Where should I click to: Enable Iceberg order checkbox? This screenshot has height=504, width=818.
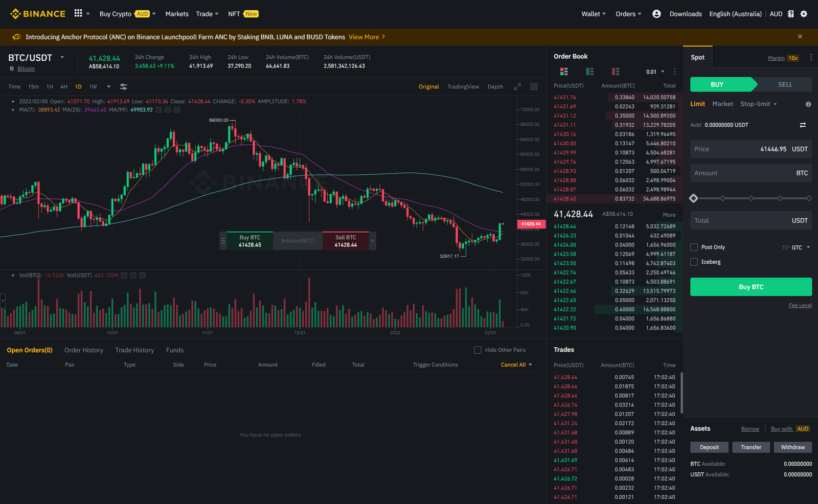(694, 262)
